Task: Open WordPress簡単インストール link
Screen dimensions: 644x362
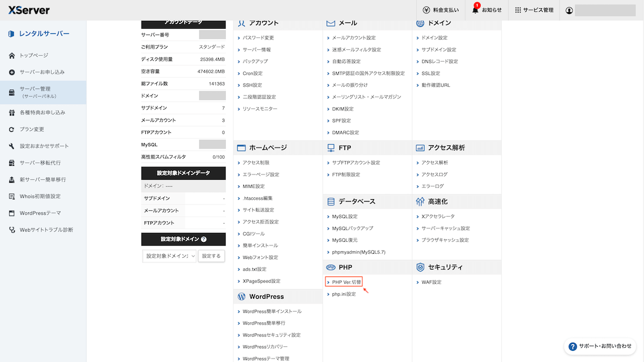Action: [272, 312]
